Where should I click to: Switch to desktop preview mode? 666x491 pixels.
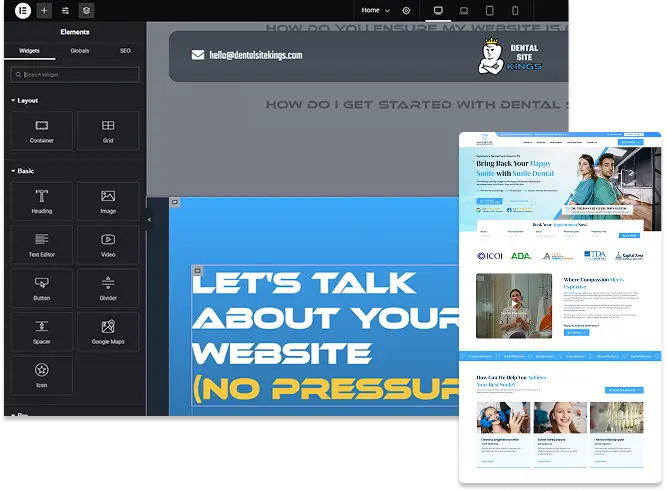tap(438, 10)
